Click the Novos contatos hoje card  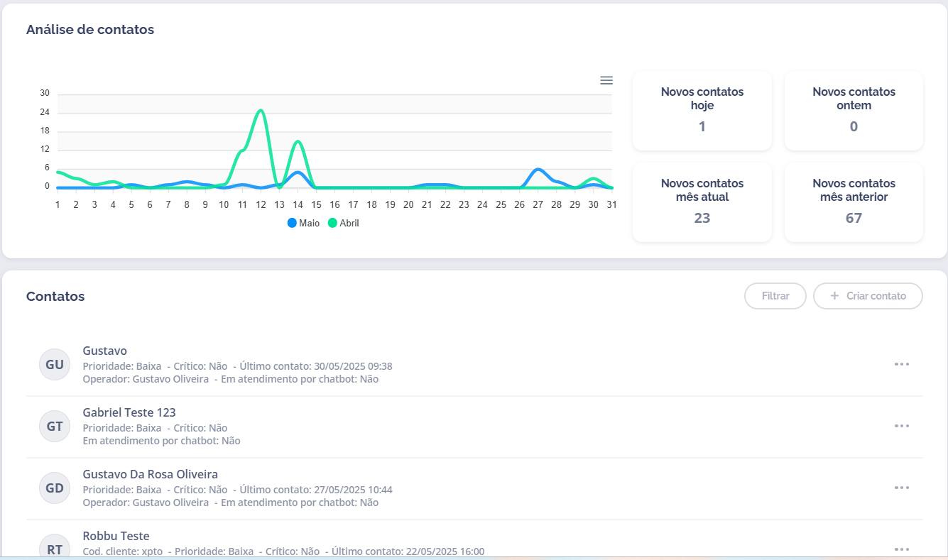702,111
